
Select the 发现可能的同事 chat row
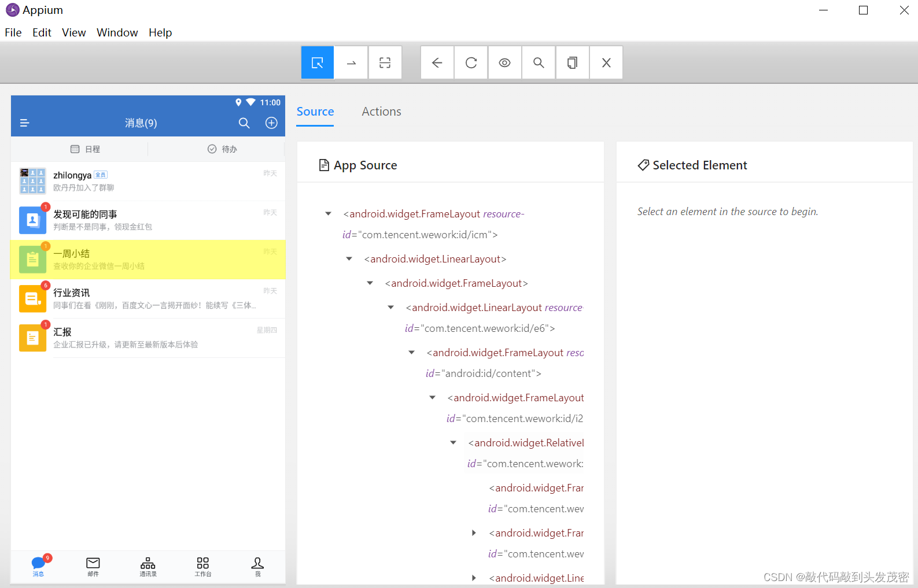click(x=148, y=220)
